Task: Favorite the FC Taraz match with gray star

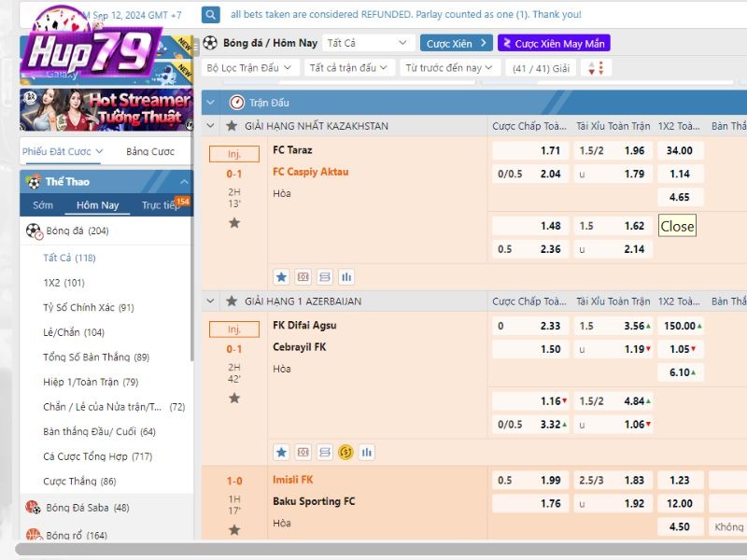Action: pyautogui.click(x=234, y=222)
